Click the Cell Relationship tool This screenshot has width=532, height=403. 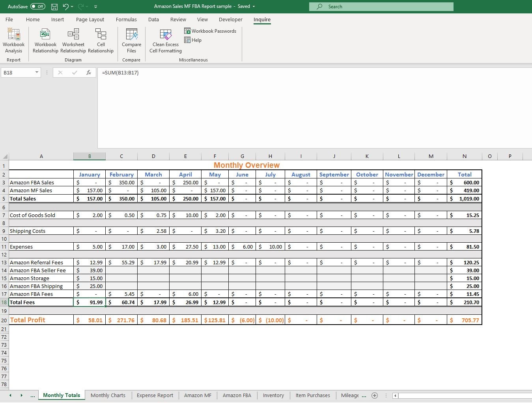coord(101,41)
